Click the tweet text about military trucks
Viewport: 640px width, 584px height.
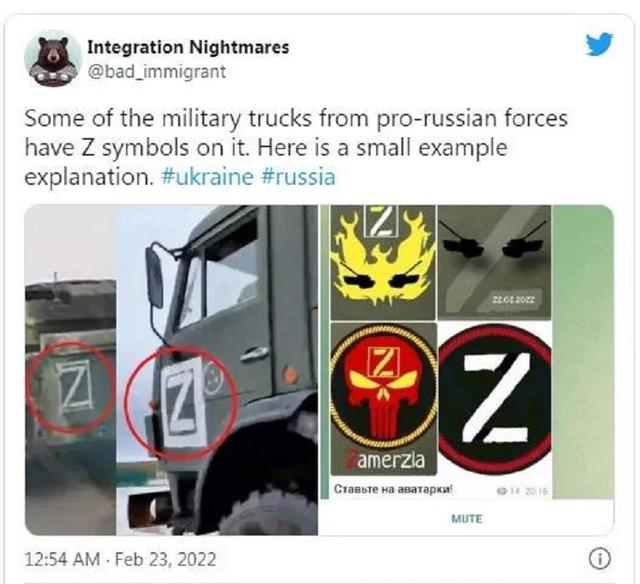click(296, 147)
